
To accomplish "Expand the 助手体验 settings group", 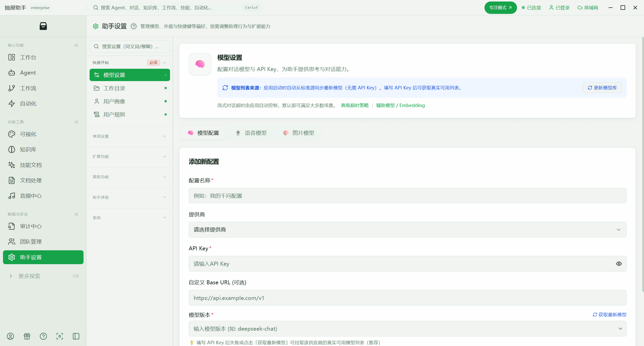I will pos(130,197).
